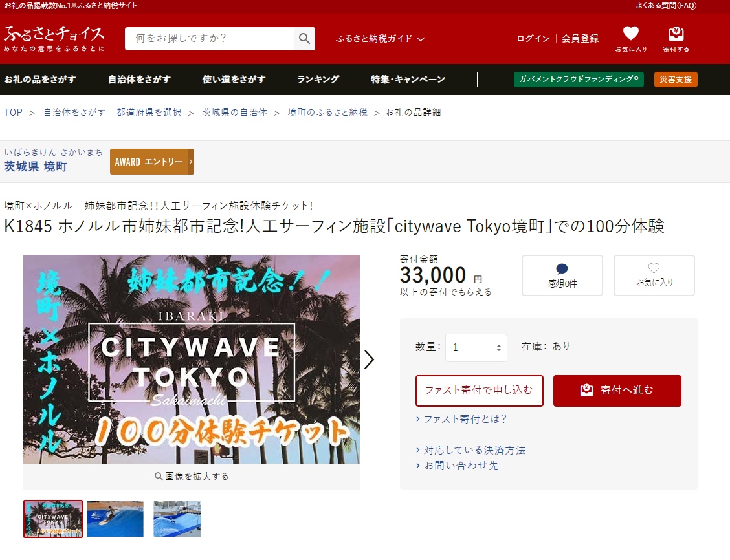Screen dimensions: 730x560
Task: Click ファスト寄付で申し込む button
Action: click(x=480, y=391)
